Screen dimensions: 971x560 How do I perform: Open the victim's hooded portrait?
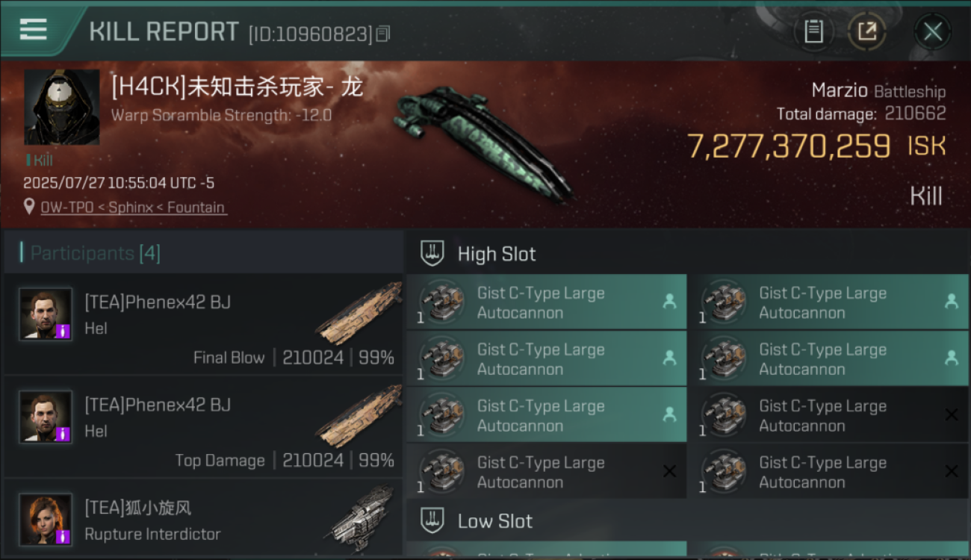(x=62, y=107)
